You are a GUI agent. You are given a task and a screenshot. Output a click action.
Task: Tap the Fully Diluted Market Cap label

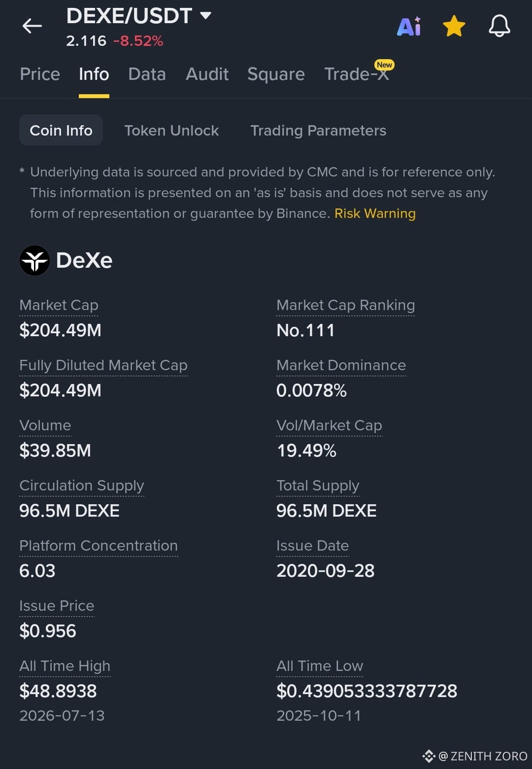[x=103, y=365]
